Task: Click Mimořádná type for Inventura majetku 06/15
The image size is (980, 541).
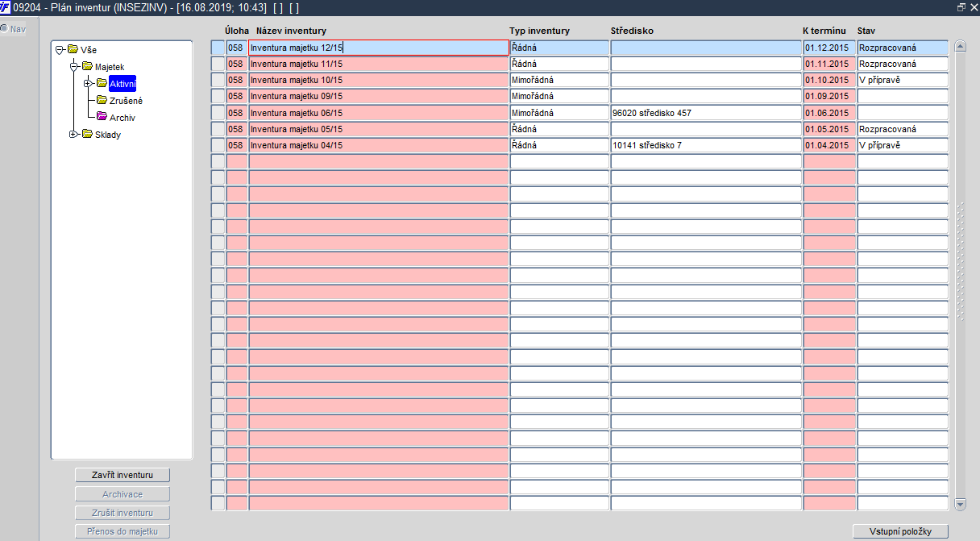Action: (559, 112)
